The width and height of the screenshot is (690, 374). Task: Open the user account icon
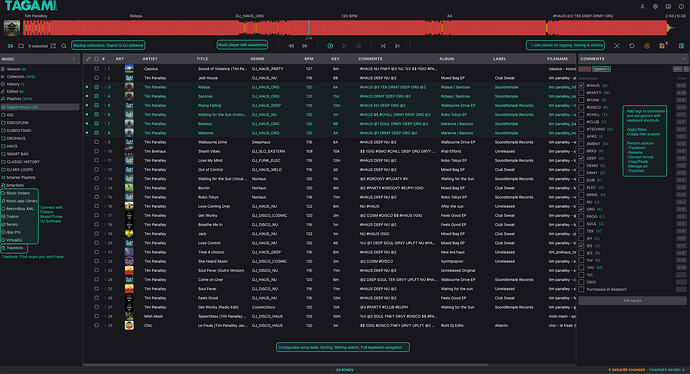pos(642,7)
